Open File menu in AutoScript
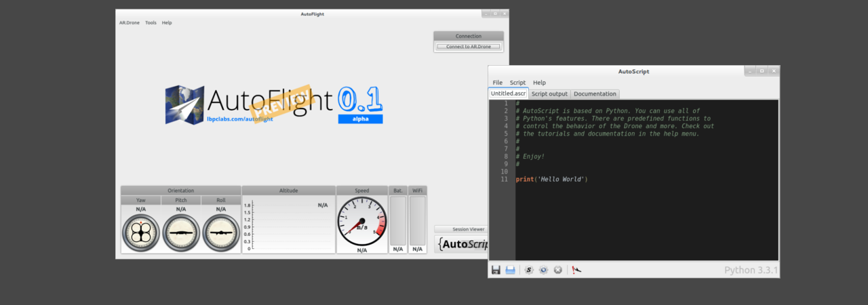 pos(498,83)
